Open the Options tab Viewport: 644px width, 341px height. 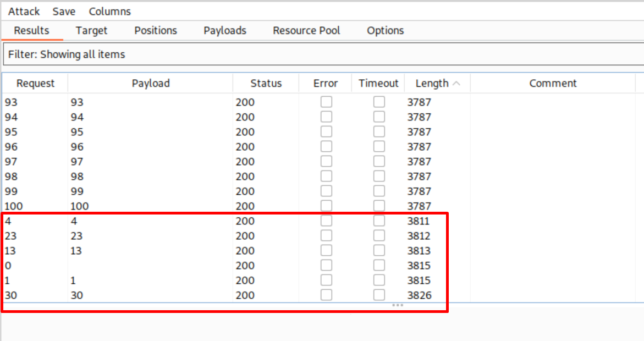point(385,31)
